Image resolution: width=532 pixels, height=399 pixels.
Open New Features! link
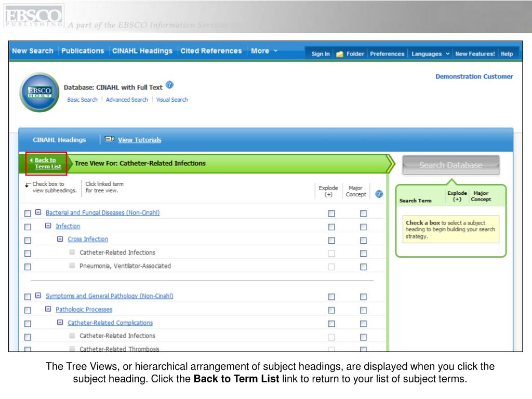pyautogui.click(x=475, y=54)
